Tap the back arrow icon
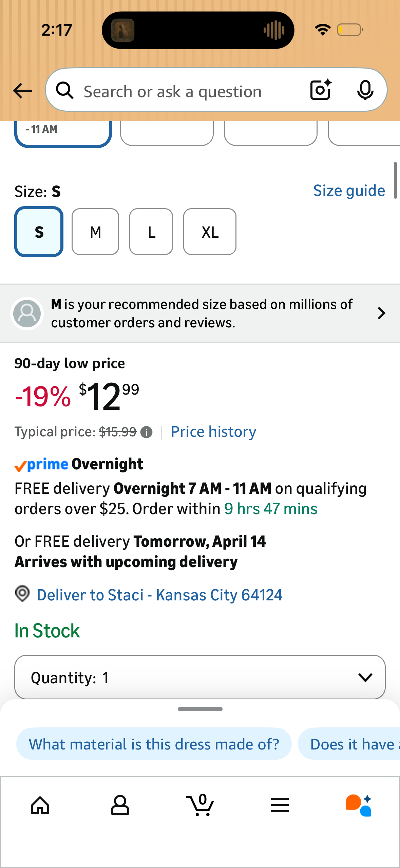Image resolution: width=400 pixels, height=868 pixels. (22, 91)
